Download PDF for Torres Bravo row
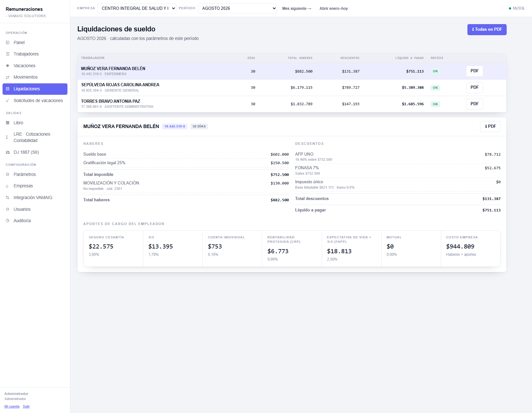Image resolution: width=532 pixels, height=413 pixels. click(474, 104)
